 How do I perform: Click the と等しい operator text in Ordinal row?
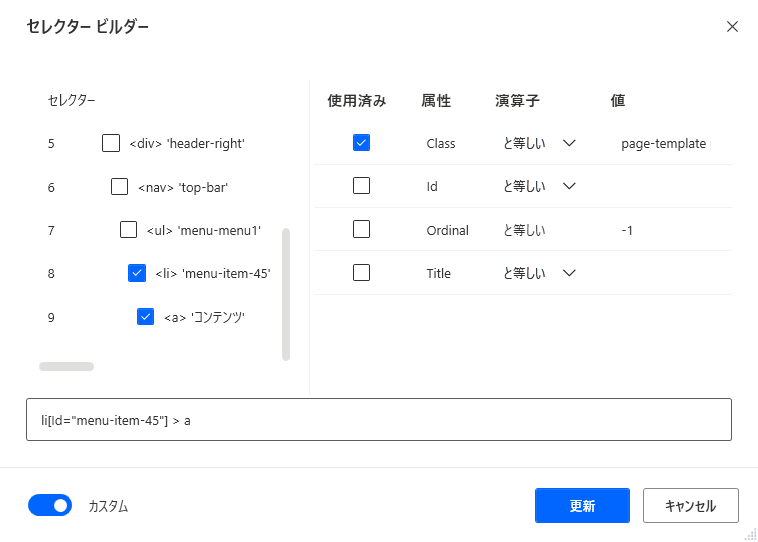click(525, 230)
